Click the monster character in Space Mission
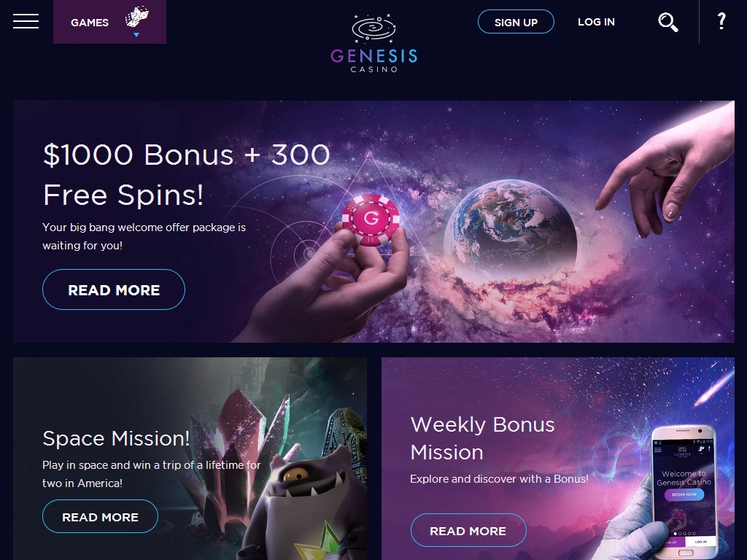Viewport: 747px width, 560px height. click(x=304, y=505)
